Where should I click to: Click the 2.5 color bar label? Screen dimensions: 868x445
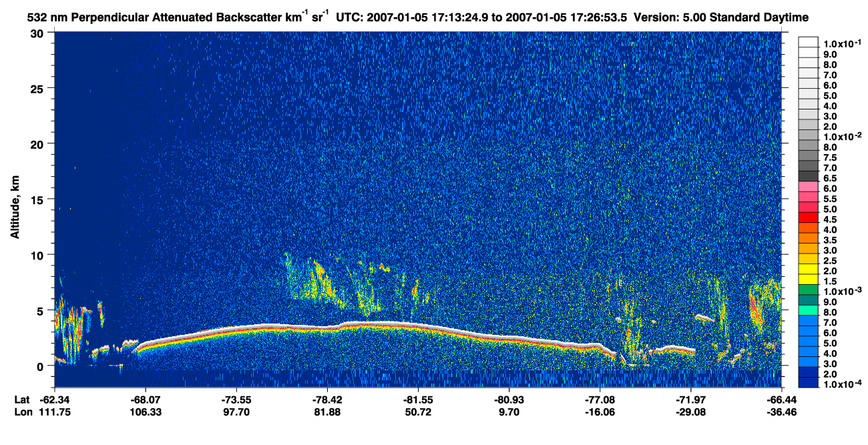click(830, 260)
